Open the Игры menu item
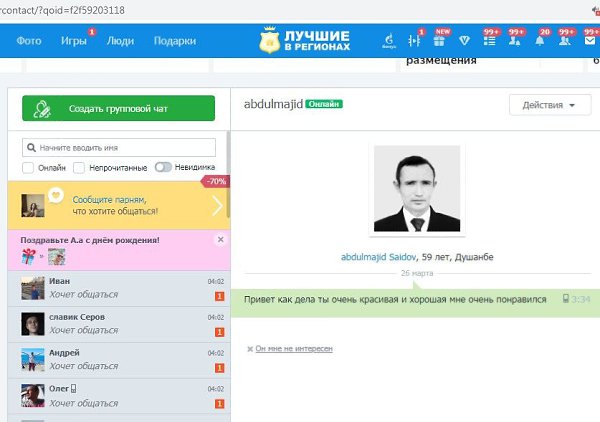Viewport: 600px width, 422px height. (x=73, y=41)
